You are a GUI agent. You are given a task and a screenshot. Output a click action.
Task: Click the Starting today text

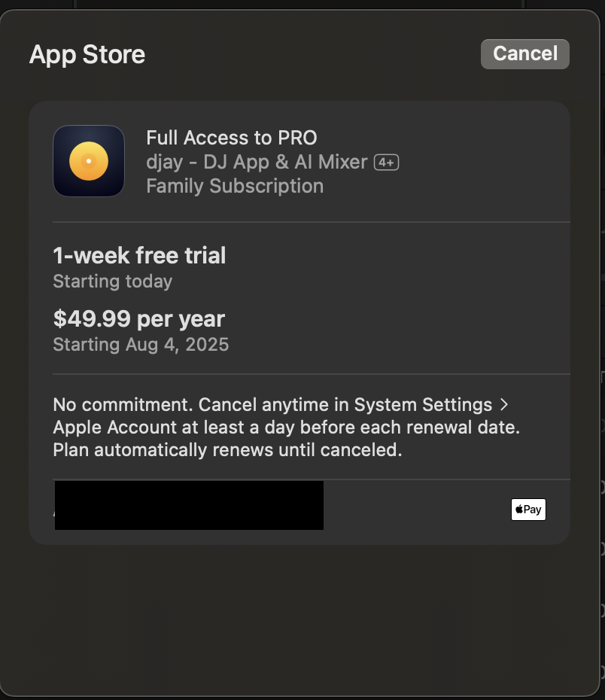(x=112, y=282)
